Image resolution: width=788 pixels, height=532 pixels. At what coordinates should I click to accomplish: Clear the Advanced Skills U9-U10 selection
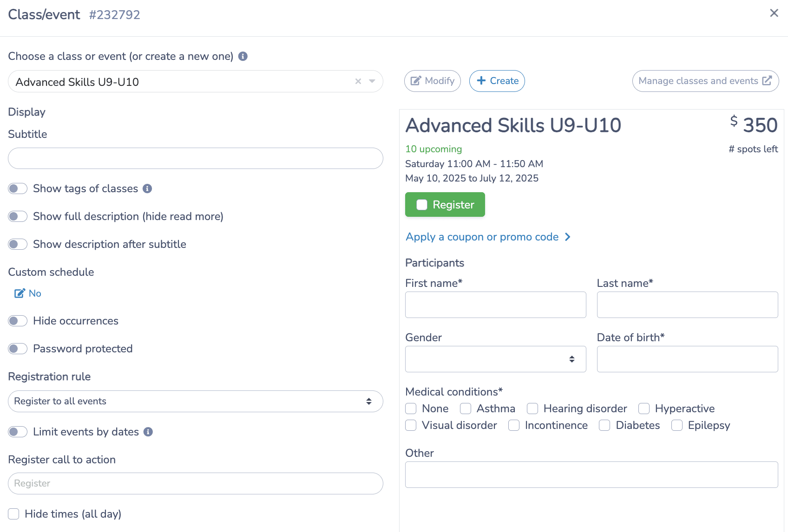tap(358, 81)
